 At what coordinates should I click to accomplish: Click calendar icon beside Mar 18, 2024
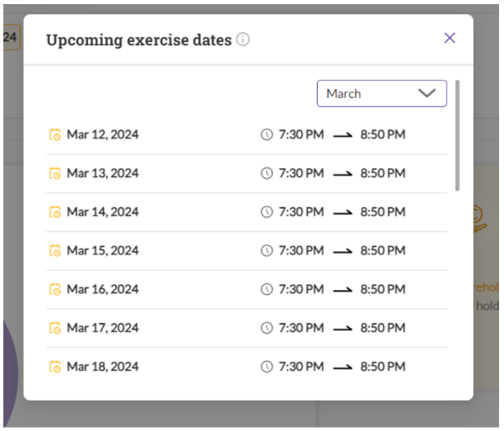[x=55, y=367]
